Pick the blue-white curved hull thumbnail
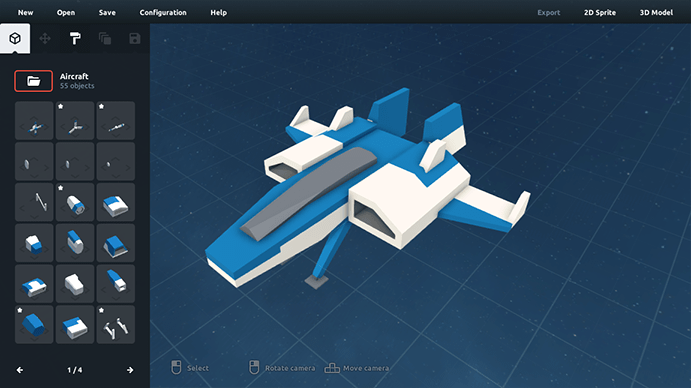 (34, 284)
